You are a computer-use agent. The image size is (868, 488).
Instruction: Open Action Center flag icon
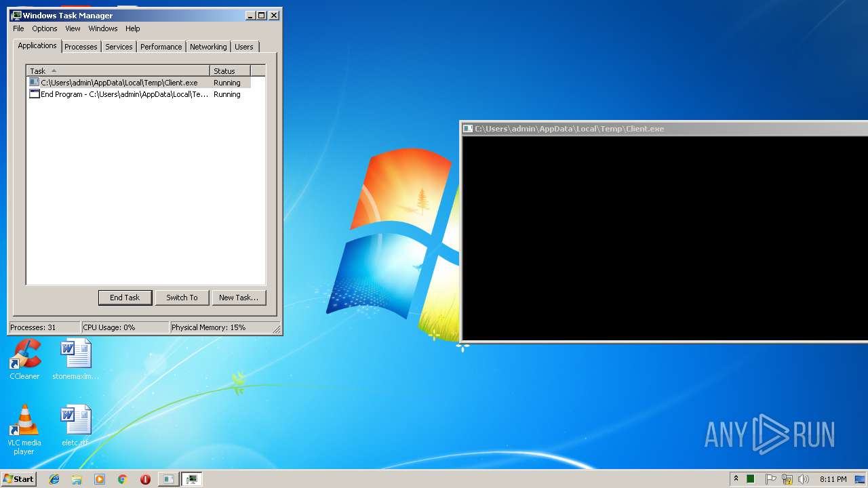[770, 479]
